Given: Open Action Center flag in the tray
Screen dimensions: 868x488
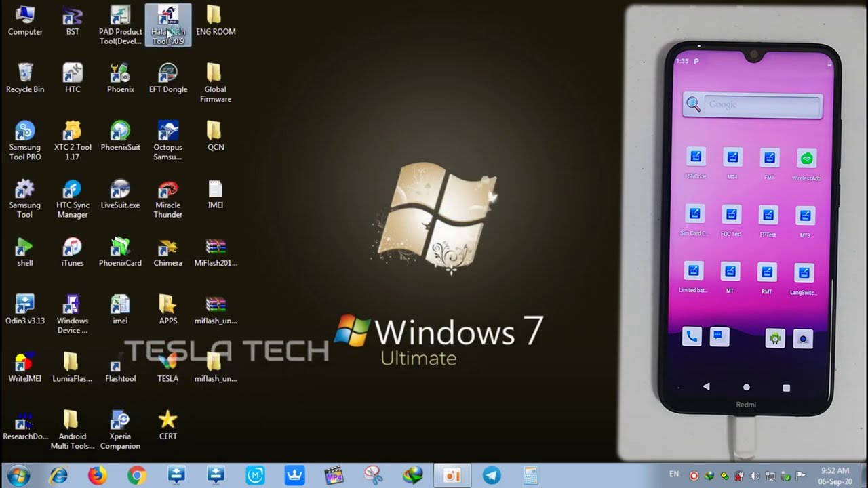Looking at the screenshot, I should click(x=800, y=476).
